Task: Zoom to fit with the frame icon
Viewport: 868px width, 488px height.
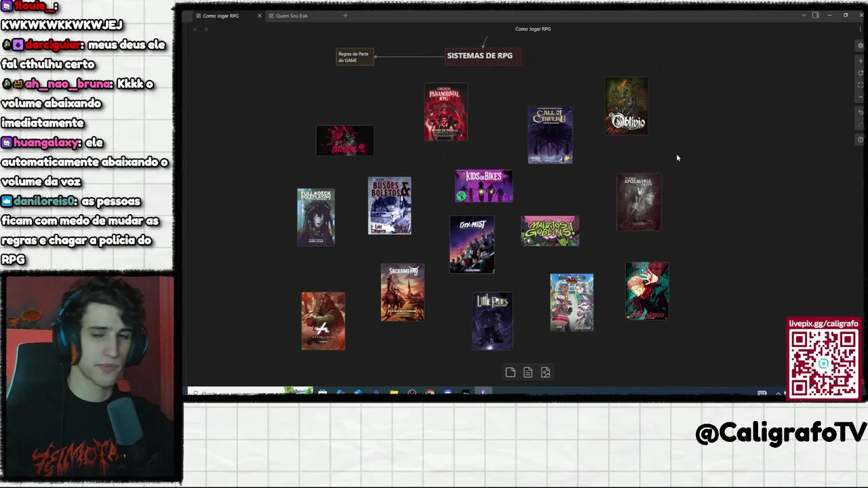Action: point(861,85)
